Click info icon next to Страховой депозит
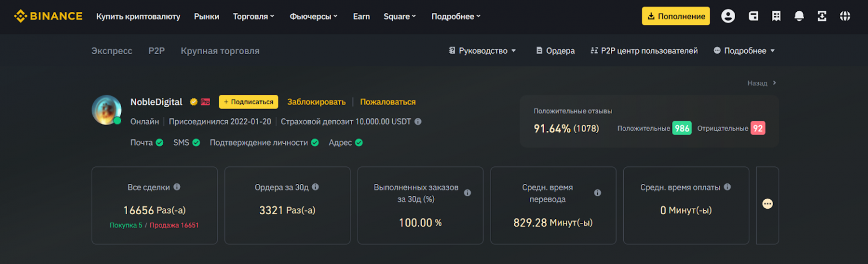The width and height of the screenshot is (868, 264). [418, 121]
